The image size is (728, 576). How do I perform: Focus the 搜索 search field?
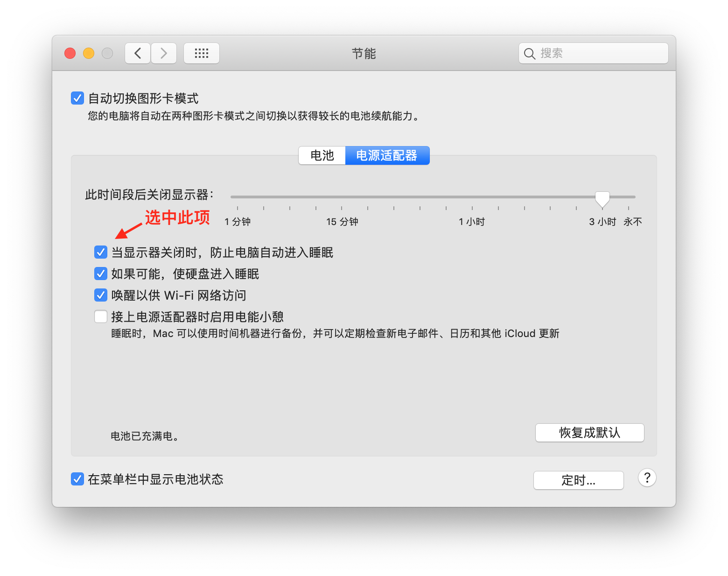click(x=594, y=53)
